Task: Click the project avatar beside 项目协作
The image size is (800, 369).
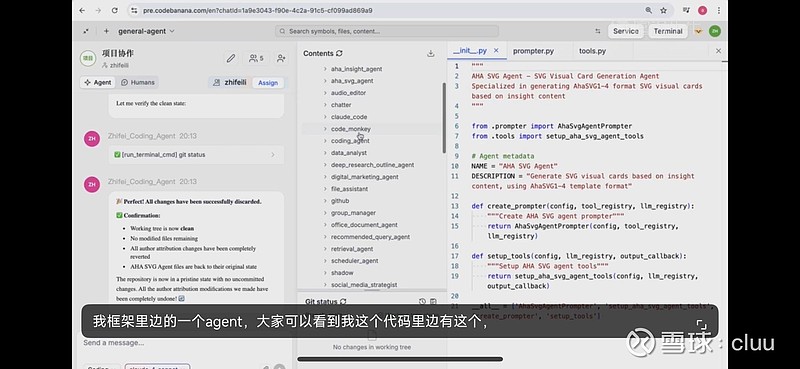Action: point(88,58)
